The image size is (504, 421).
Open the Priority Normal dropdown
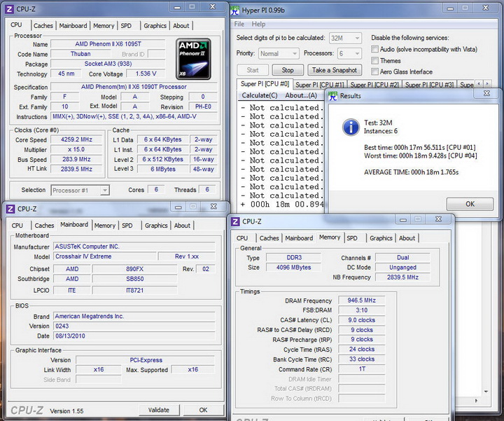279,54
